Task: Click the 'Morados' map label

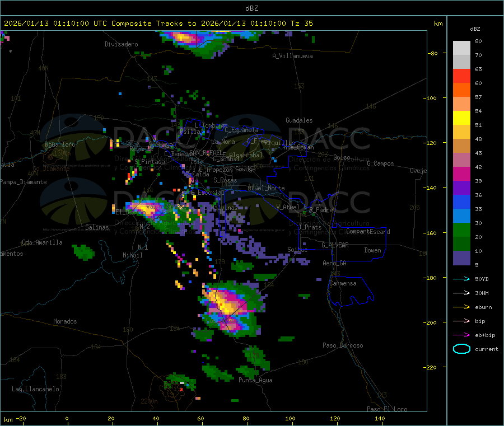Action: 65,321
